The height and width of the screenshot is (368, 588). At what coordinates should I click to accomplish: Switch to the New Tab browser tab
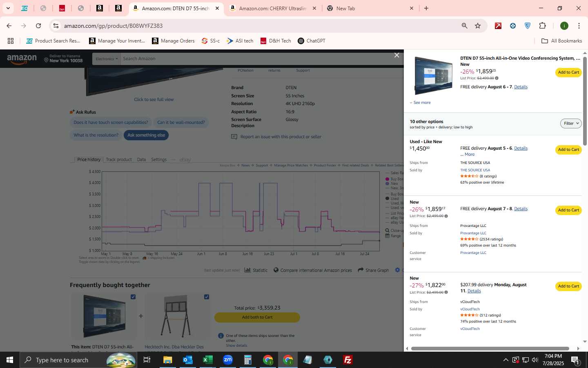tap(370, 8)
